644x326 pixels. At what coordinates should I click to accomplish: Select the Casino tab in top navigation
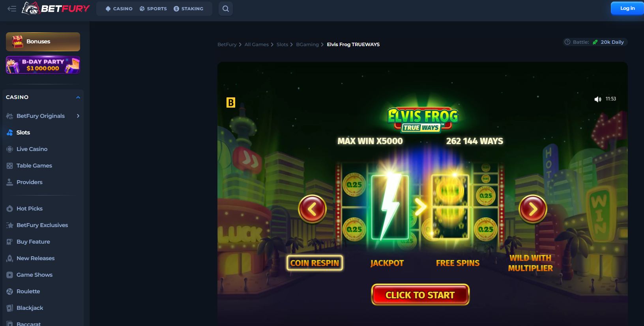(x=119, y=9)
